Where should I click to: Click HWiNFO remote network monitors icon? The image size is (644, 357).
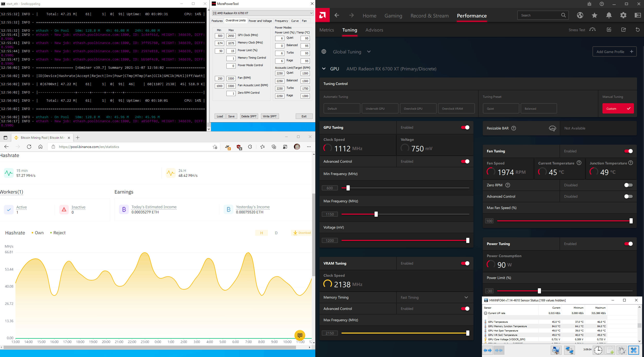[569, 350]
